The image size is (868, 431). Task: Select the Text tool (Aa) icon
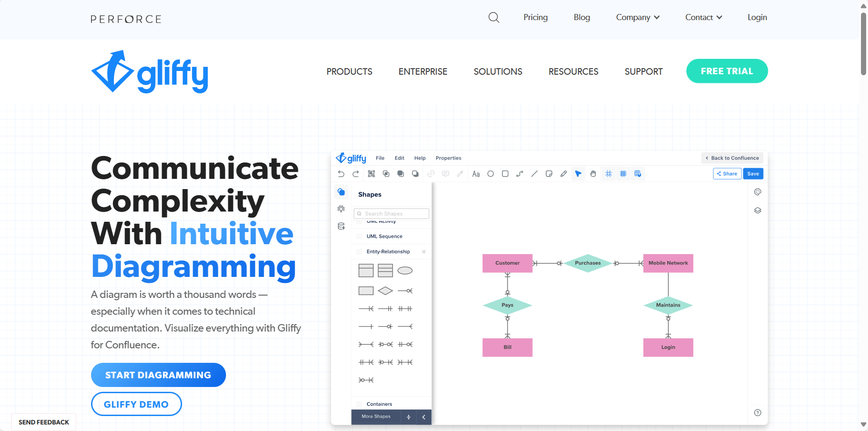[x=476, y=174]
